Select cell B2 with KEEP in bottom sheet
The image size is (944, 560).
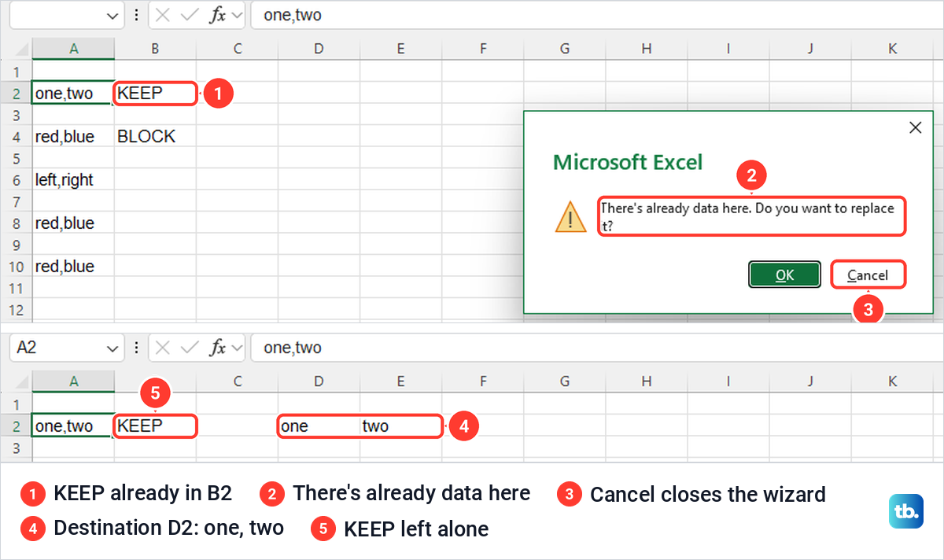[x=155, y=426]
